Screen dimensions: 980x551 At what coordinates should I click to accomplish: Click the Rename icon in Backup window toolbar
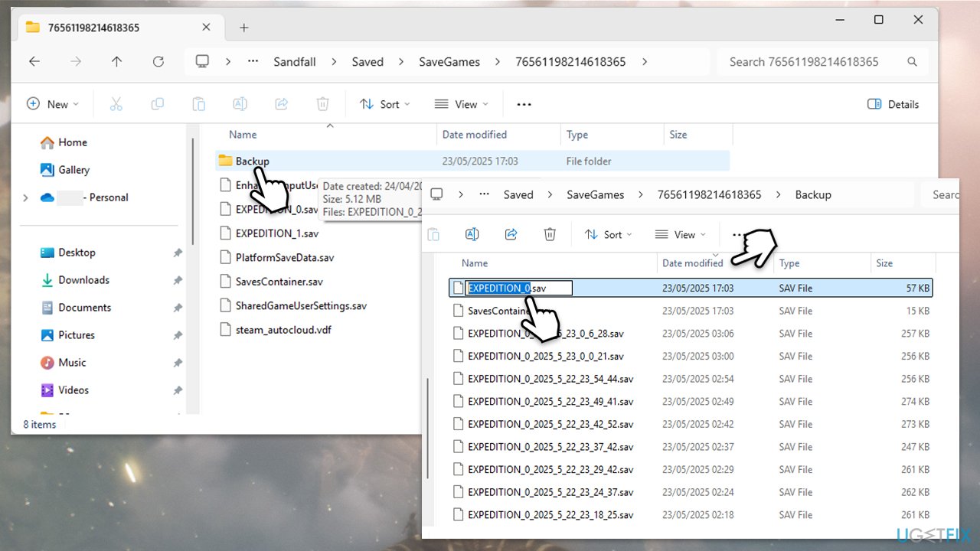[472, 234]
